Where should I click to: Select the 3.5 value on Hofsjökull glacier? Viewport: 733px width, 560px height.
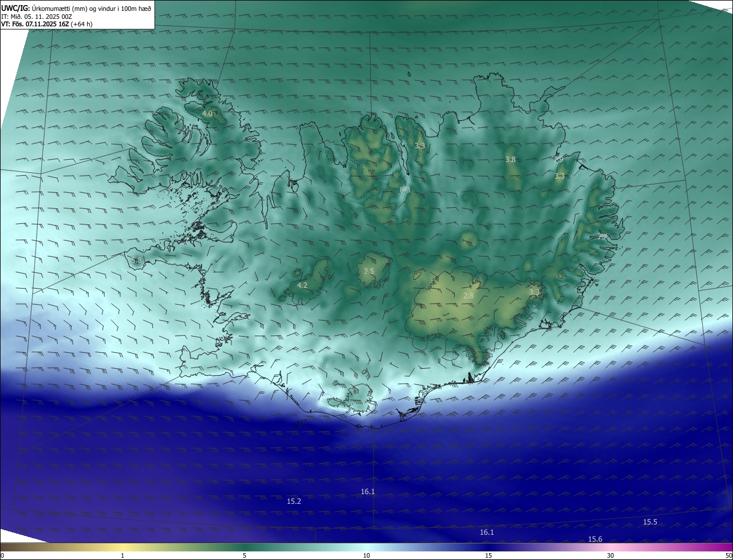[369, 271]
